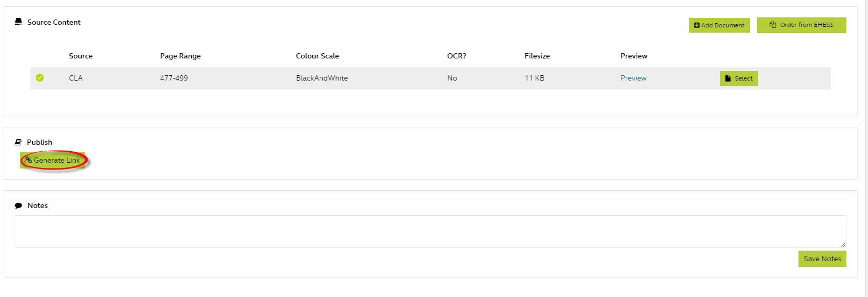868x297 pixels.
Task: Click the Source Content stacked-books icon
Action: point(18,22)
